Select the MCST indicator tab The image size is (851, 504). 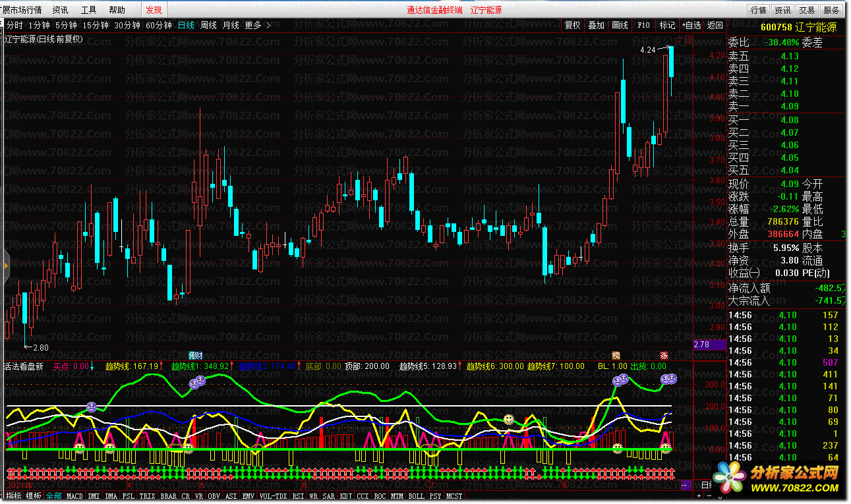coord(454,495)
